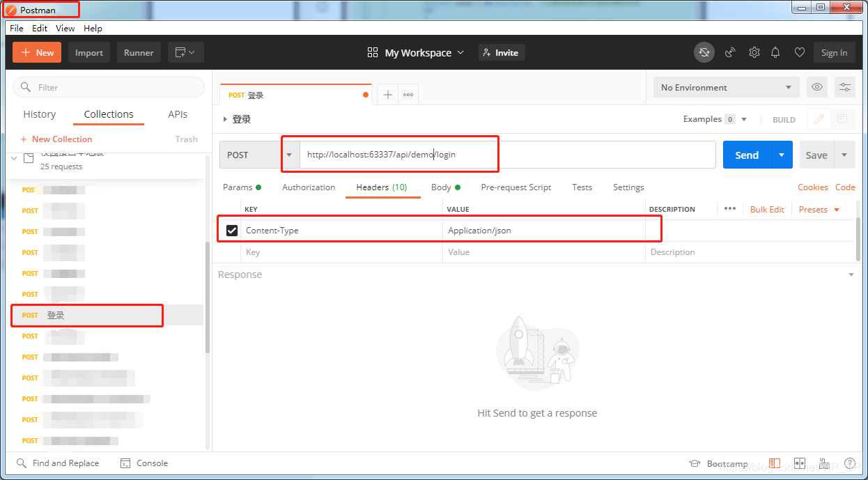Open the Params tab

[242, 187]
